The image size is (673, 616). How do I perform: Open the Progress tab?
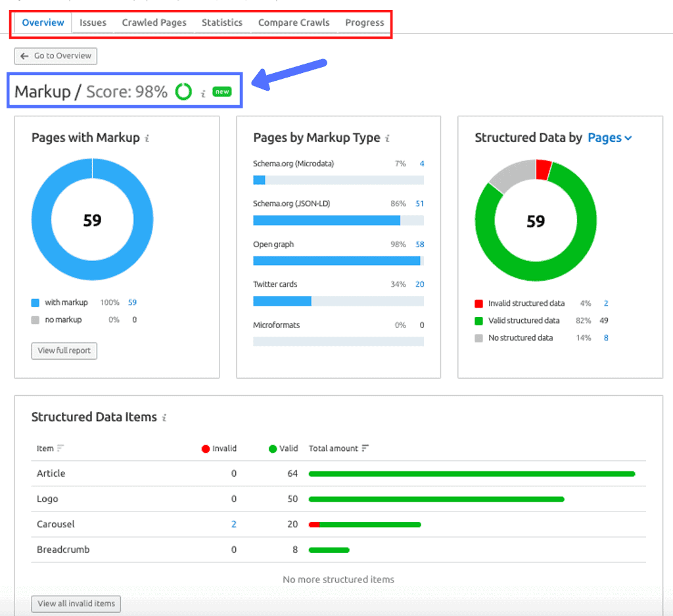tap(364, 22)
